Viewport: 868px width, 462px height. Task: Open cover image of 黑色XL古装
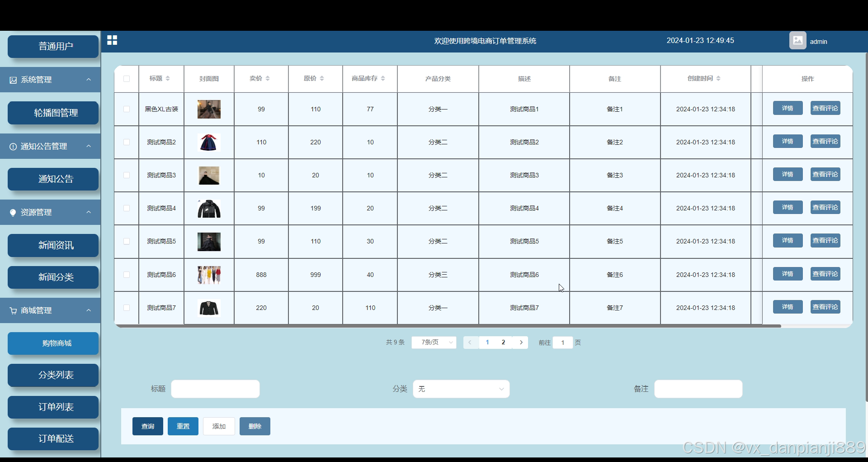[209, 109]
